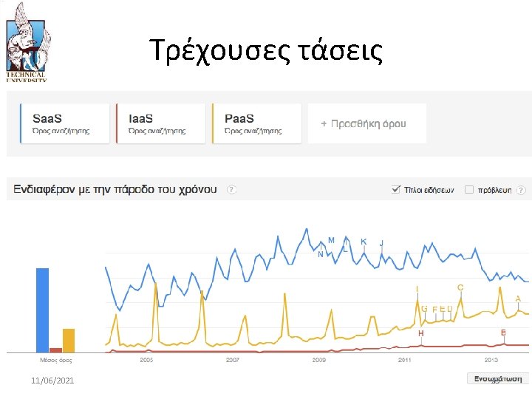Click news marker C on yellow line
The image size is (532, 399).
click(x=460, y=287)
